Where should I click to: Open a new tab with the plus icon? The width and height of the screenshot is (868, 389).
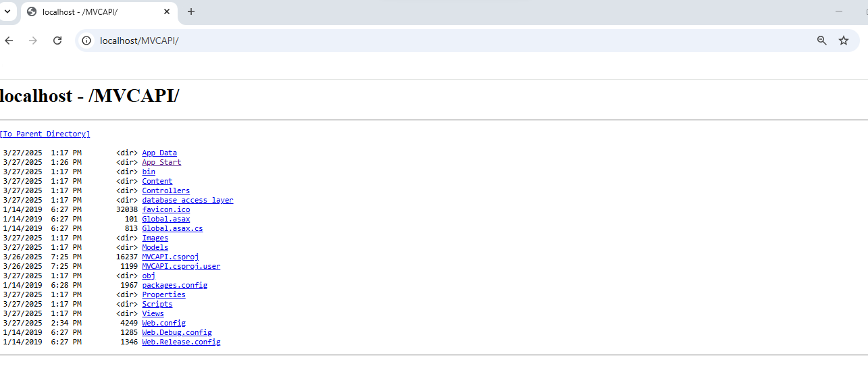point(190,11)
